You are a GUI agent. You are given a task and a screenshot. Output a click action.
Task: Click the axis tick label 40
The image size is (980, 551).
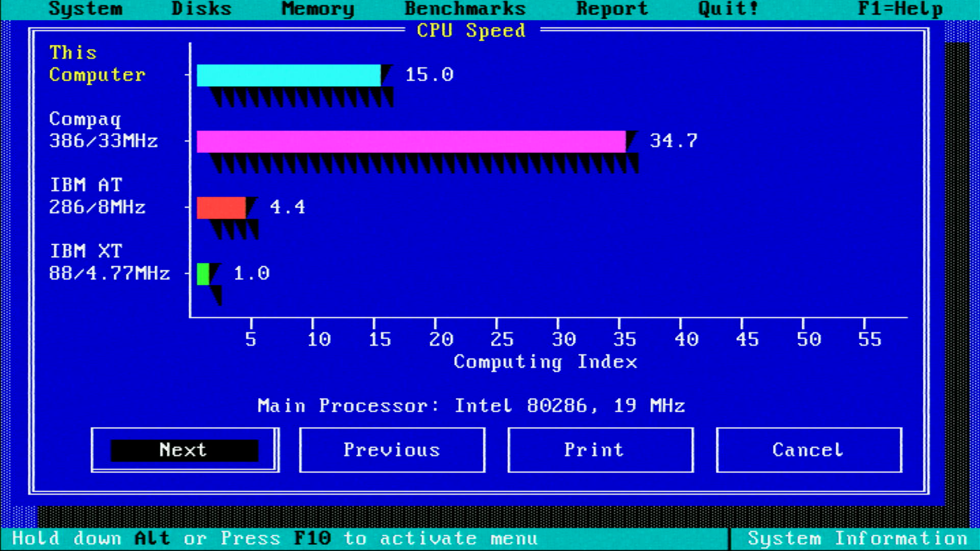coord(687,339)
